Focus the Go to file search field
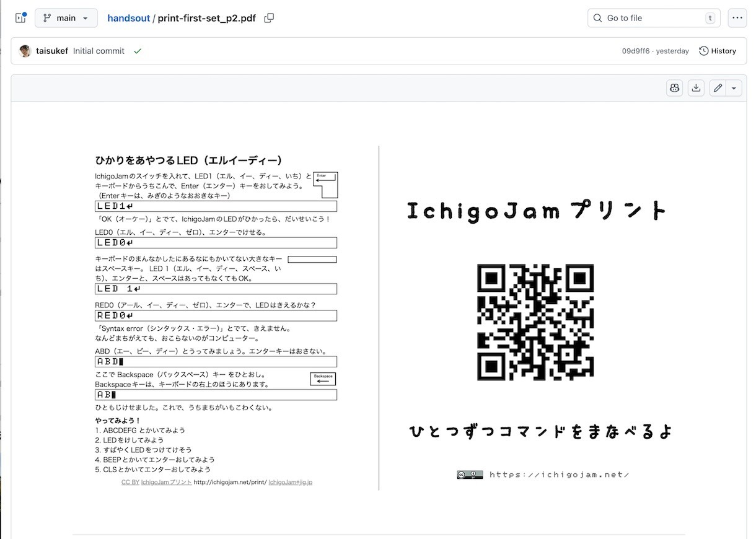The width and height of the screenshot is (756, 539). (653, 18)
